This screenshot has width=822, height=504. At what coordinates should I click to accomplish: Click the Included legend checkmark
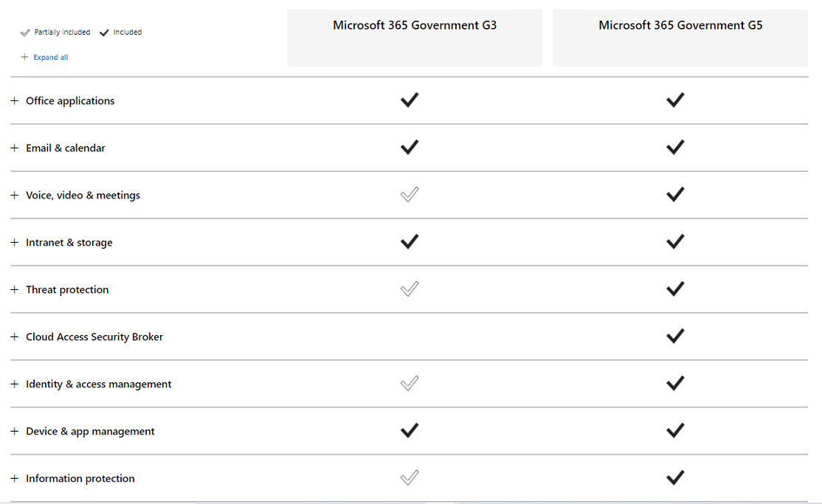[104, 32]
